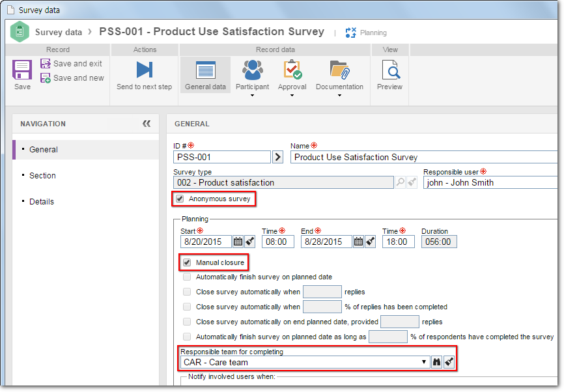Click the Start date calendar icon
564x392 pixels.
coord(238,242)
